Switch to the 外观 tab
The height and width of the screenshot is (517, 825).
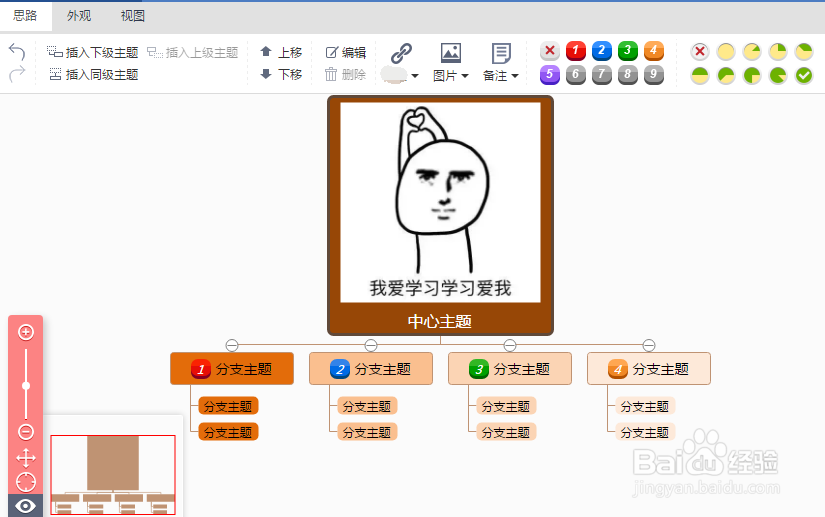(79, 16)
